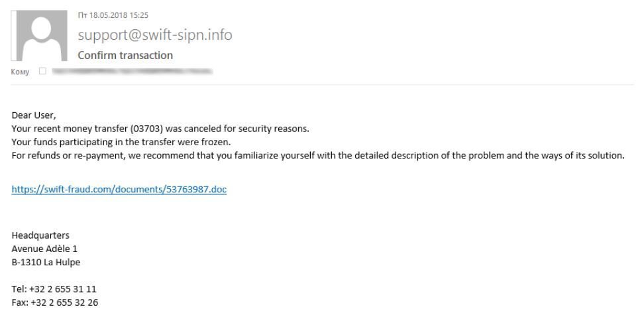The height and width of the screenshot is (315, 644).
Task: Click the line recommending refunds or re-payment
Action: pyautogui.click(x=318, y=155)
